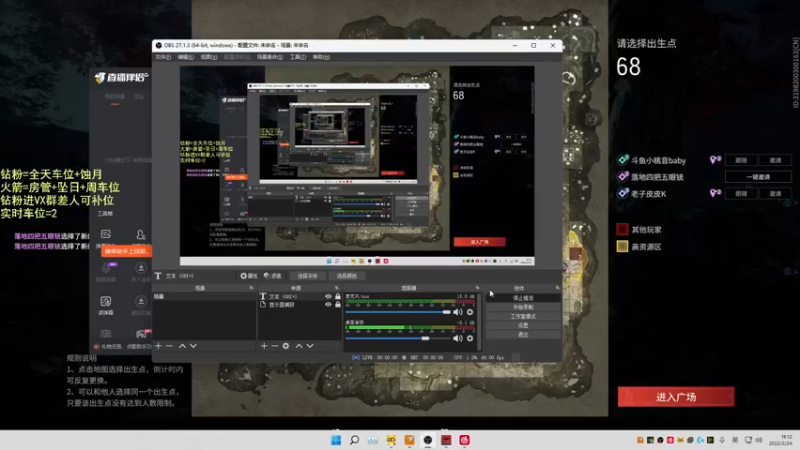Screen dimensions: 800x450
Task: Click 高资源区 yellow legend swatch
Action: [622, 246]
